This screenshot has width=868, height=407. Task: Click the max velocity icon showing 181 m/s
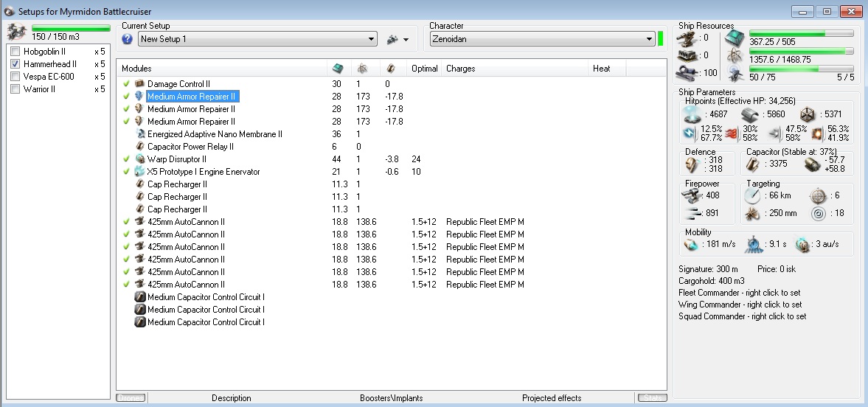692,244
